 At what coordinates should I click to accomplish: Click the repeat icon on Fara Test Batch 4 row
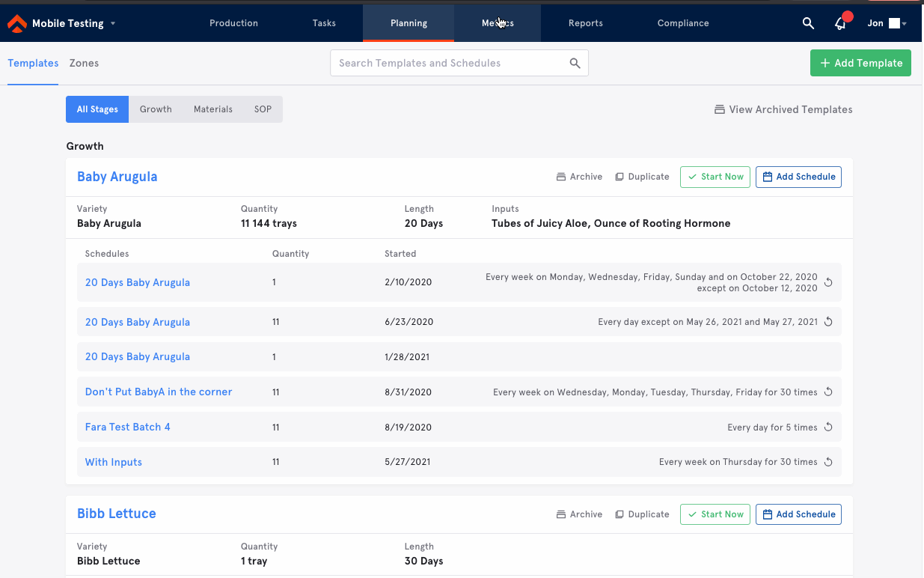tap(828, 428)
